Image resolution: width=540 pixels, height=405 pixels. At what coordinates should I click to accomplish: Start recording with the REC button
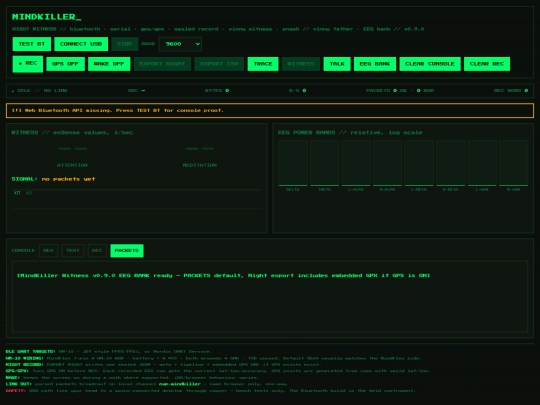point(28,64)
